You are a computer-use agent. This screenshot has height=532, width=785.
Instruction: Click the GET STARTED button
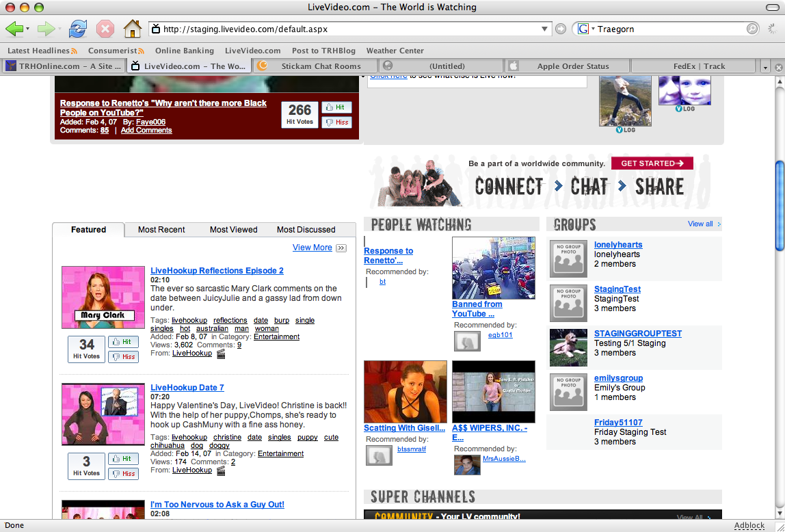652,163
